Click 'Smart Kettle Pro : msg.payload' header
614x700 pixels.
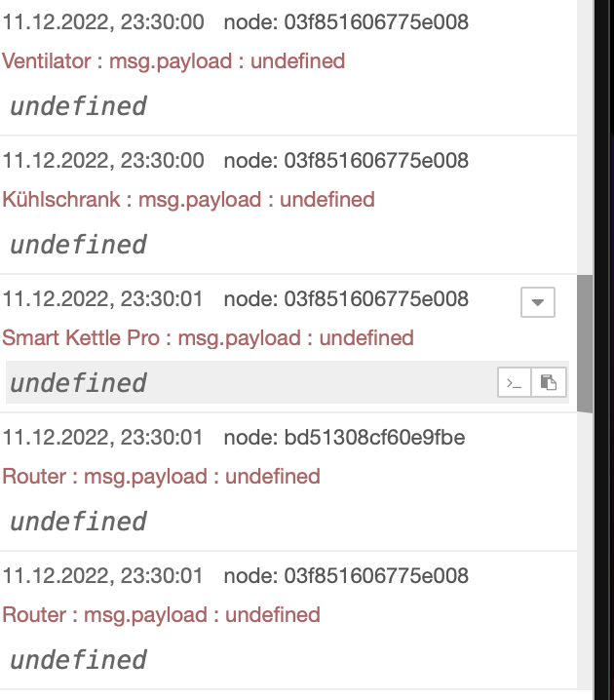(x=208, y=338)
